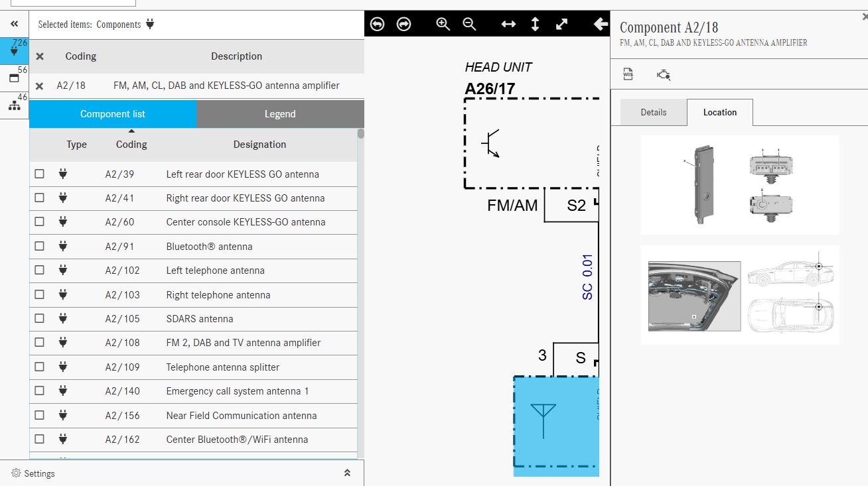Select the highlighted blue antenna component in diagram
This screenshot has width=868, height=486.
point(556,426)
